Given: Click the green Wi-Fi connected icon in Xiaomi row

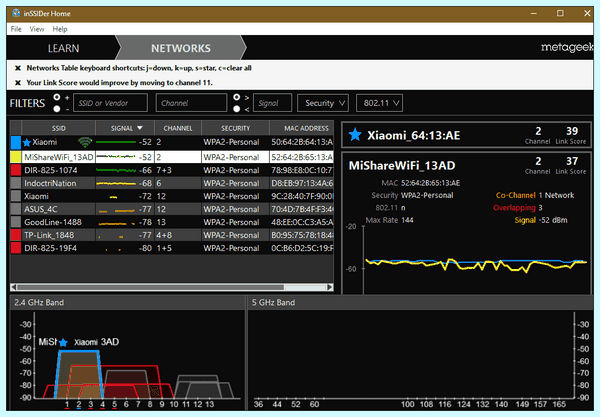Looking at the screenshot, I should pyautogui.click(x=85, y=142).
